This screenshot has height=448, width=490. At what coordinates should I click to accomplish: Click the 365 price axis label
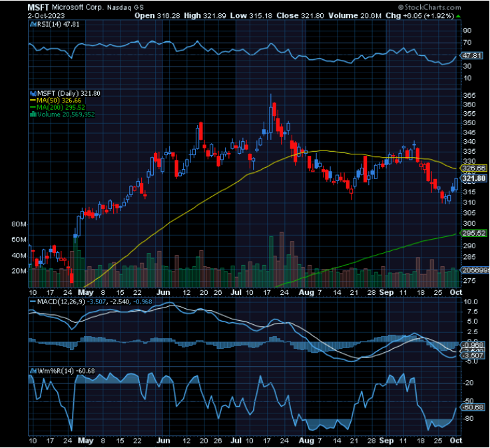point(469,96)
